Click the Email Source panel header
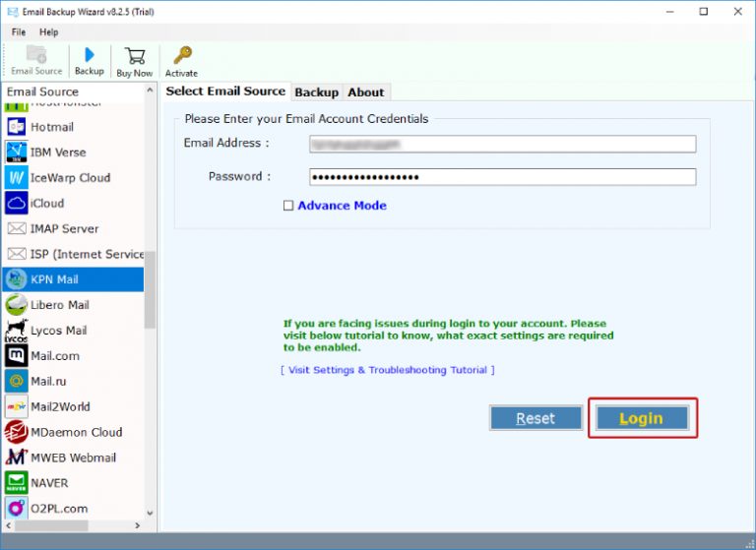Screen dimensions: 756x550 coord(42,92)
